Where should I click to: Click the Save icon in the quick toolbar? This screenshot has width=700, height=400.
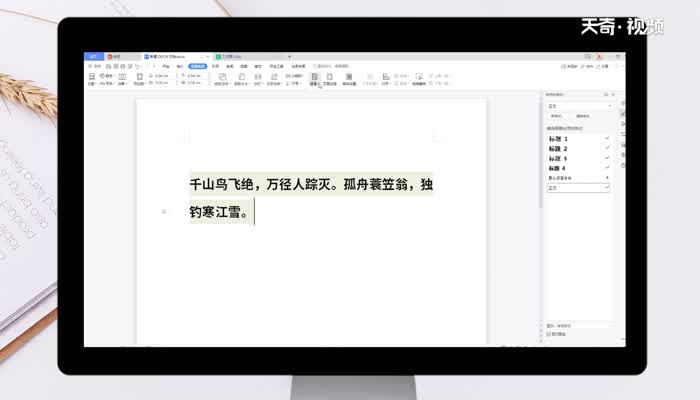coord(108,66)
